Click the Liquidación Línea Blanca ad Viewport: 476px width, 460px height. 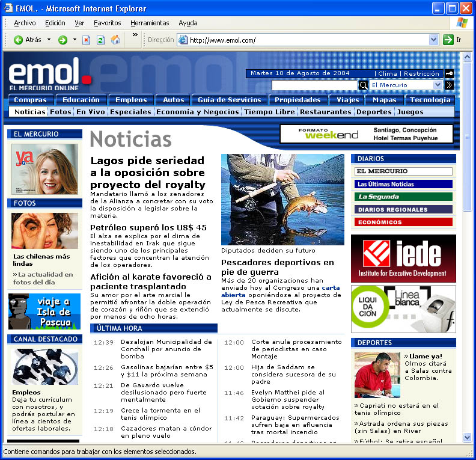(403, 309)
